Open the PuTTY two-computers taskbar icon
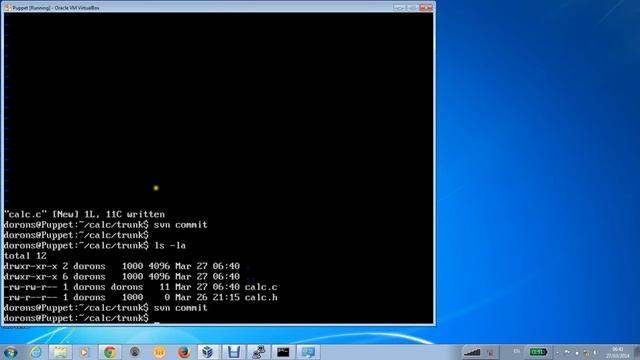 pos(258,352)
